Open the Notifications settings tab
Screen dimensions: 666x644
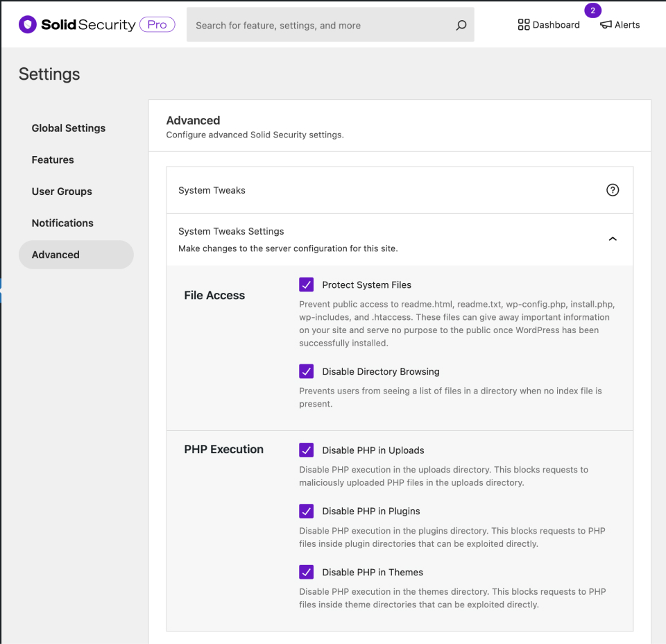[x=62, y=223]
